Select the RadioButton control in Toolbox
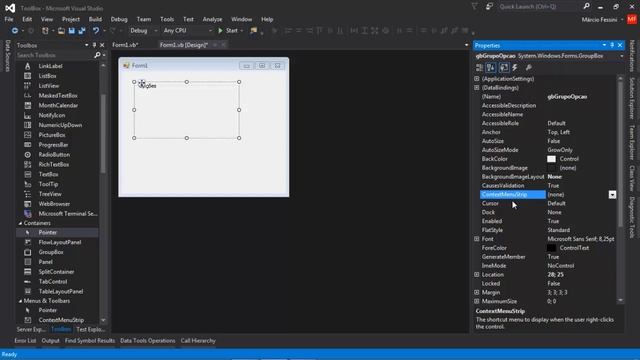 (54, 155)
